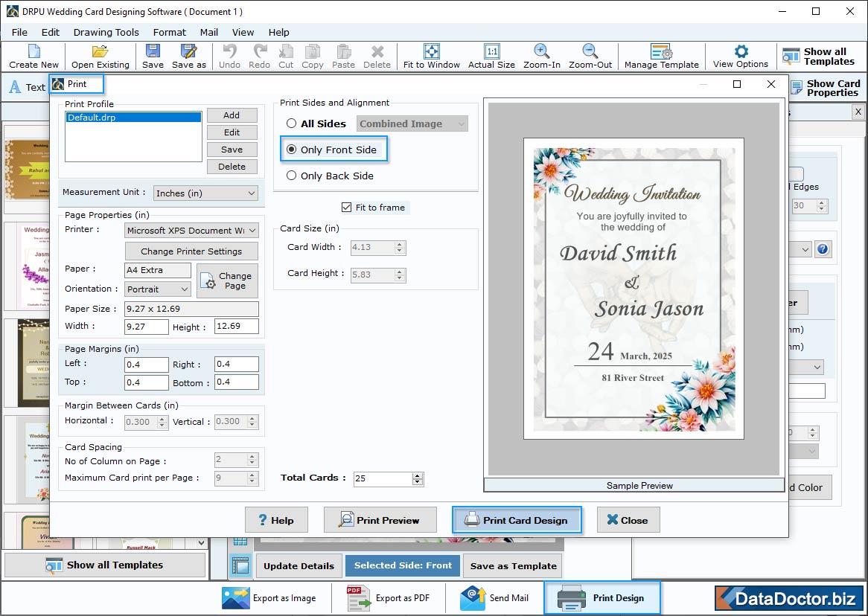Click Export as PDF icon

coord(358,597)
